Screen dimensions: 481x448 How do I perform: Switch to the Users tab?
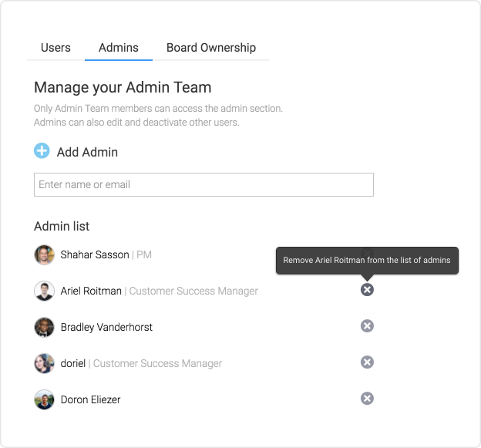point(55,48)
